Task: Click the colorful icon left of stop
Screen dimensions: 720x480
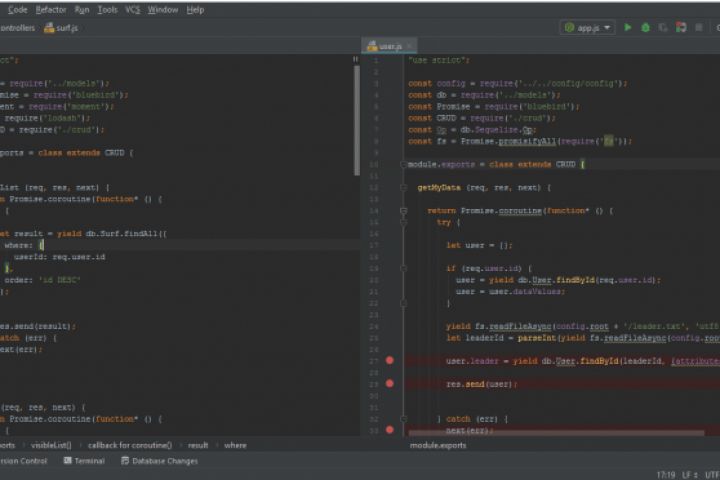Action: (681, 28)
